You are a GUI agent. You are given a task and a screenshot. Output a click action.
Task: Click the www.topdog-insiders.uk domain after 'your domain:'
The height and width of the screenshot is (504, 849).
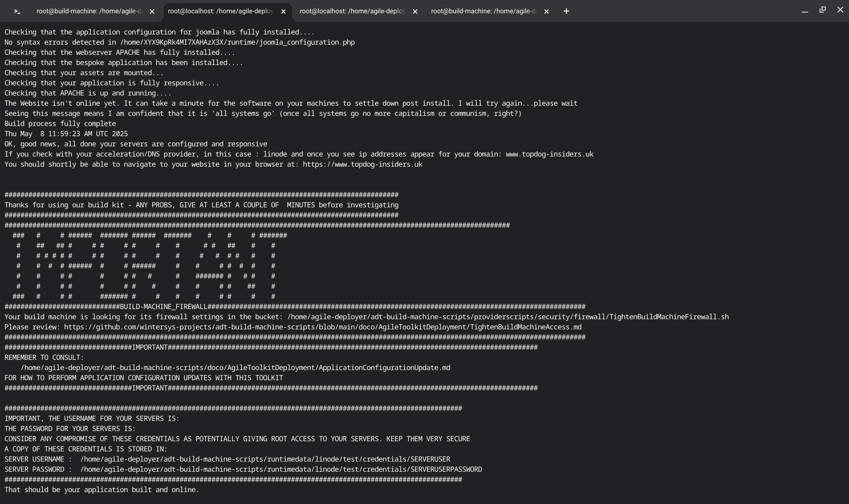549,154
